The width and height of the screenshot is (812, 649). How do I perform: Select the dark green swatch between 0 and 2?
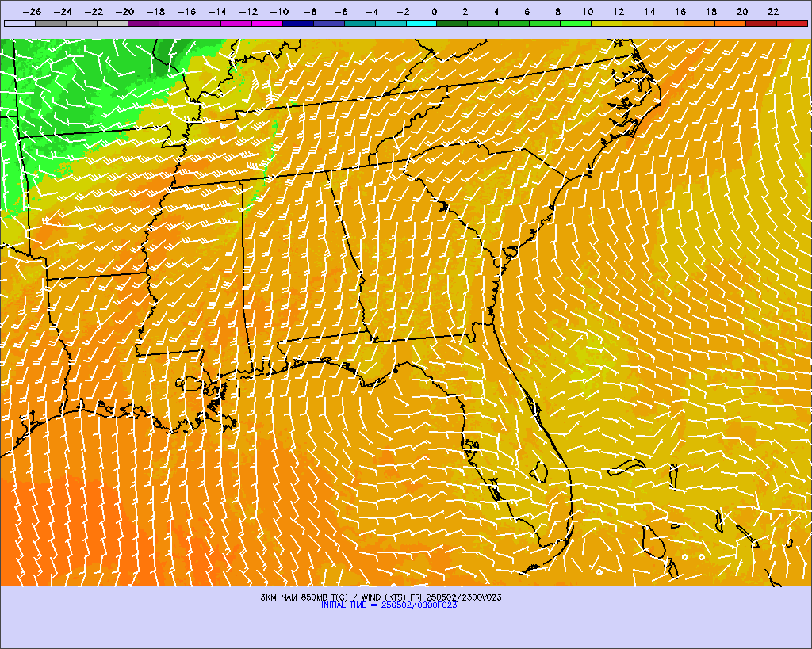pos(452,23)
